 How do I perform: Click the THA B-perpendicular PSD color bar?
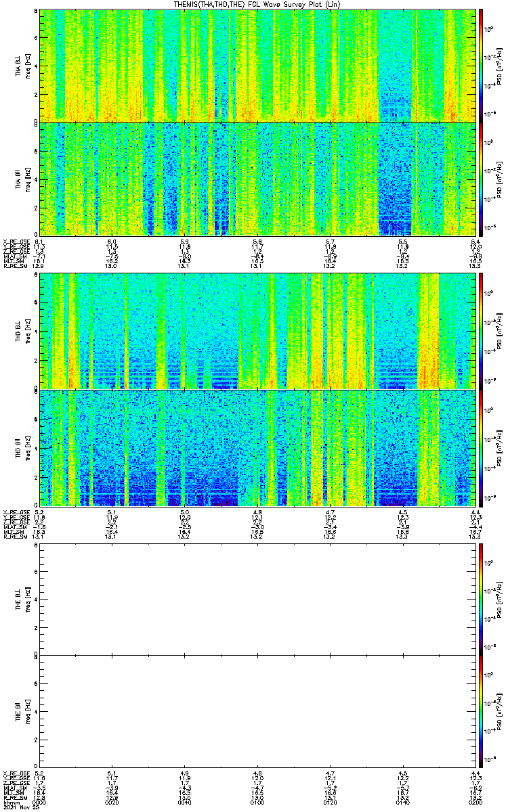click(481, 65)
